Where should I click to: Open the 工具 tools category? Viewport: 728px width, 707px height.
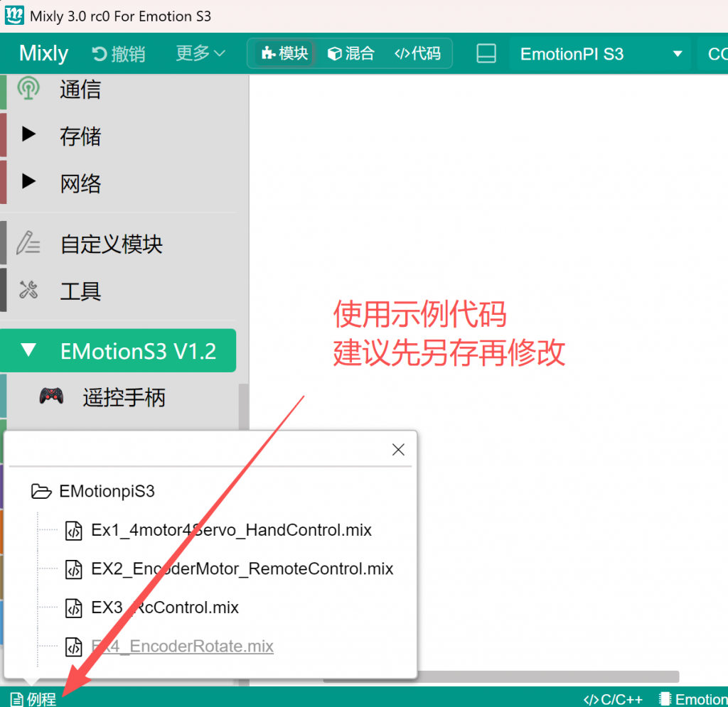[x=80, y=291]
